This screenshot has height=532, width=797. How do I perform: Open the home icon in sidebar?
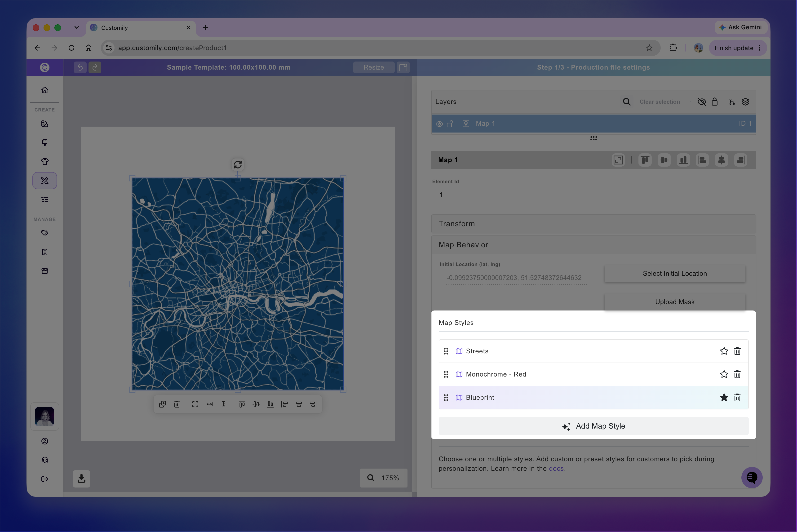point(44,90)
